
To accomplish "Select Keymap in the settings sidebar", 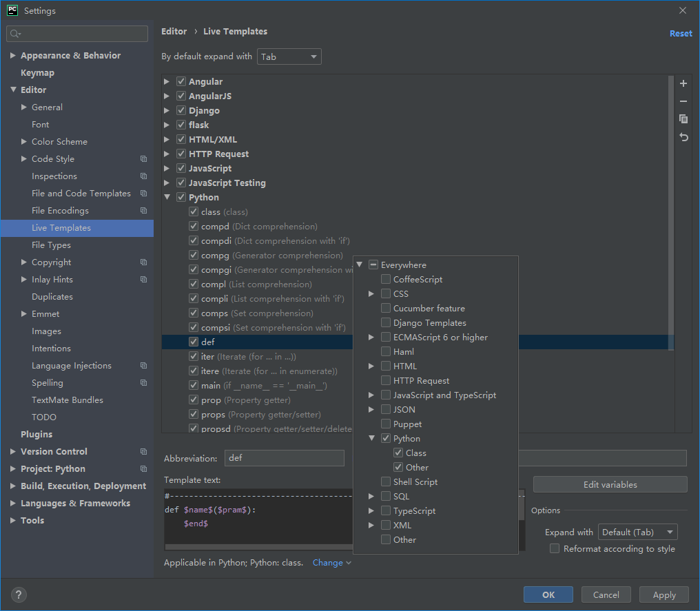I will pos(37,73).
